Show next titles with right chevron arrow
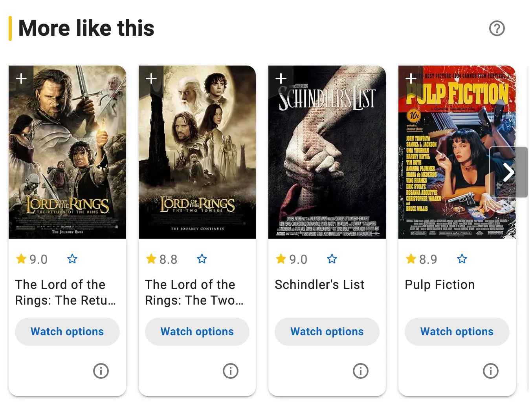 point(508,172)
